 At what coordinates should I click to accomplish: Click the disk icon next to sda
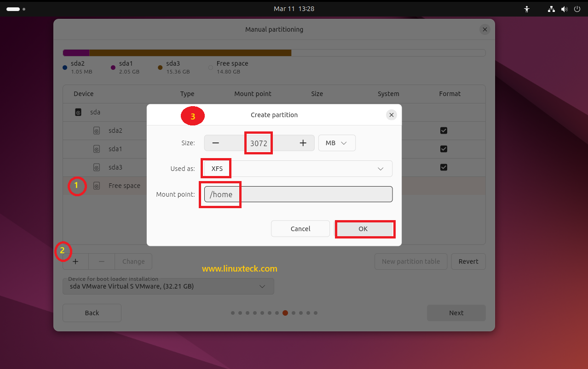tap(78, 112)
